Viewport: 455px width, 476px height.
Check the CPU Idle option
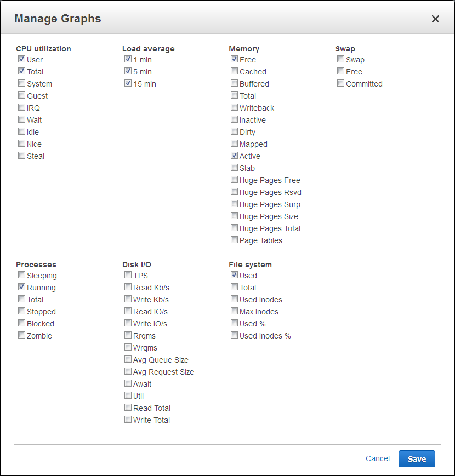click(21, 131)
